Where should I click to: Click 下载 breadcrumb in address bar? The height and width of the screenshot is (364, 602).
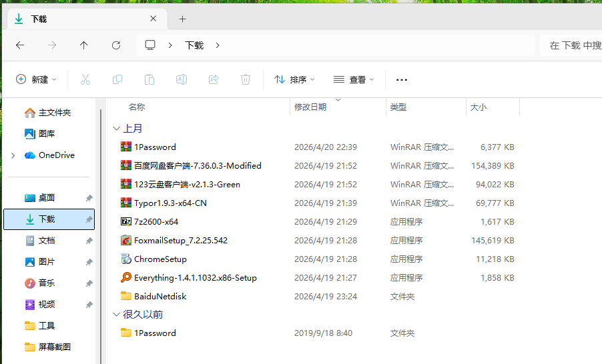(194, 45)
